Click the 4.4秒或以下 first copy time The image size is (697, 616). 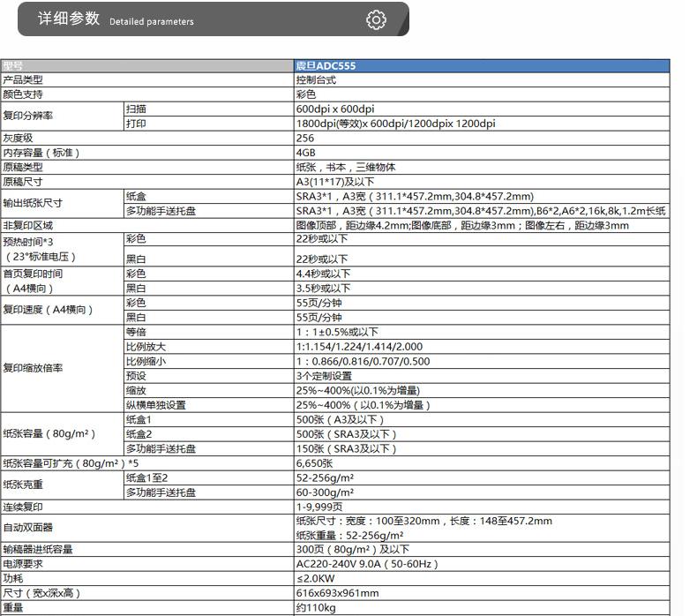tap(323, 274)
